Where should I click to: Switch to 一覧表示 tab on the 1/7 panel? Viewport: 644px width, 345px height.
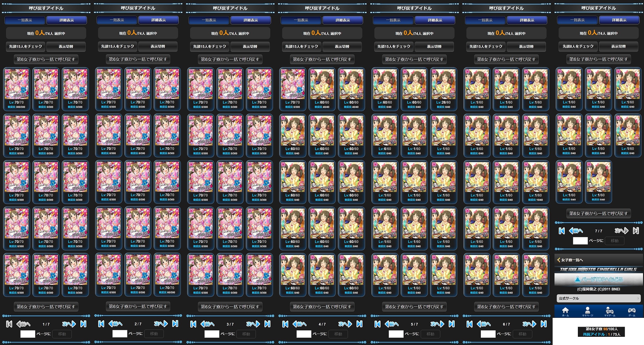pos(25,20)
